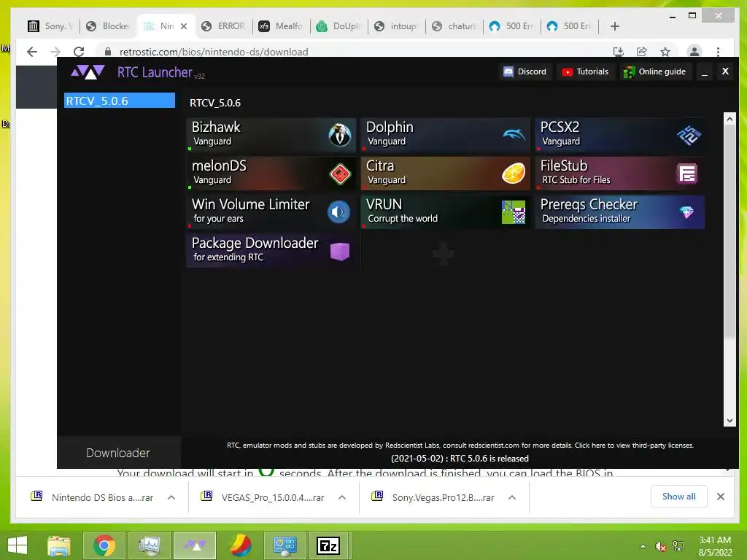This screenshot has height=560, width=747.
Task: Click the FileStub document icon
Action: 687,174
